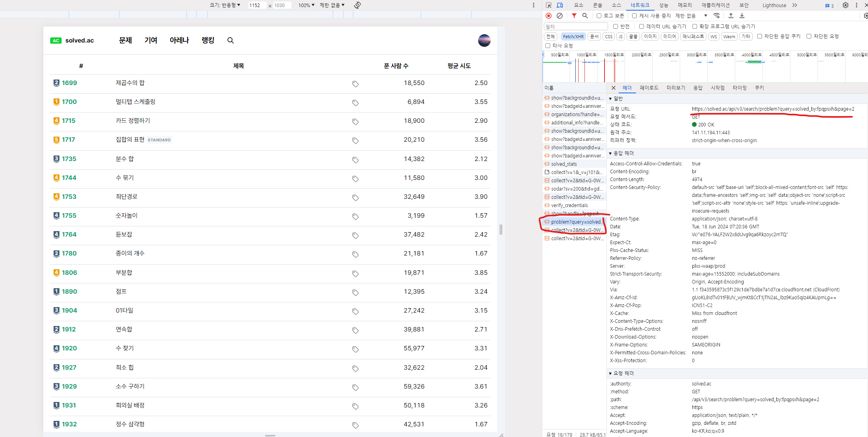
Task: Clear the network log
Action: [x=560, y=16]
